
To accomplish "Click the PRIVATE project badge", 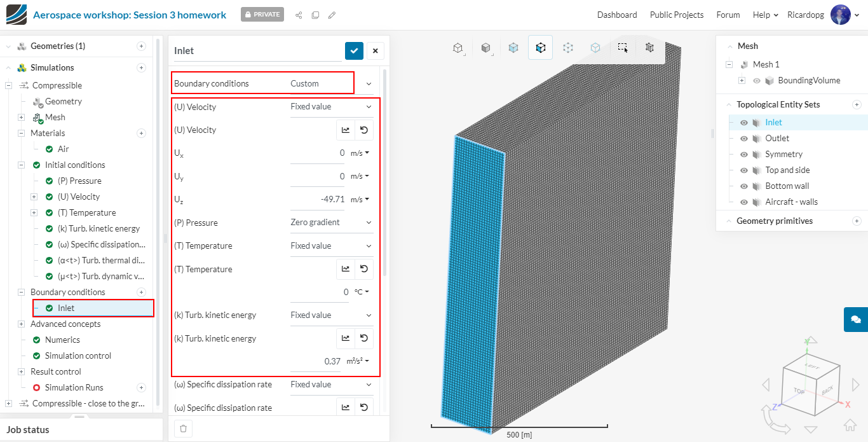I will (262, 15).
